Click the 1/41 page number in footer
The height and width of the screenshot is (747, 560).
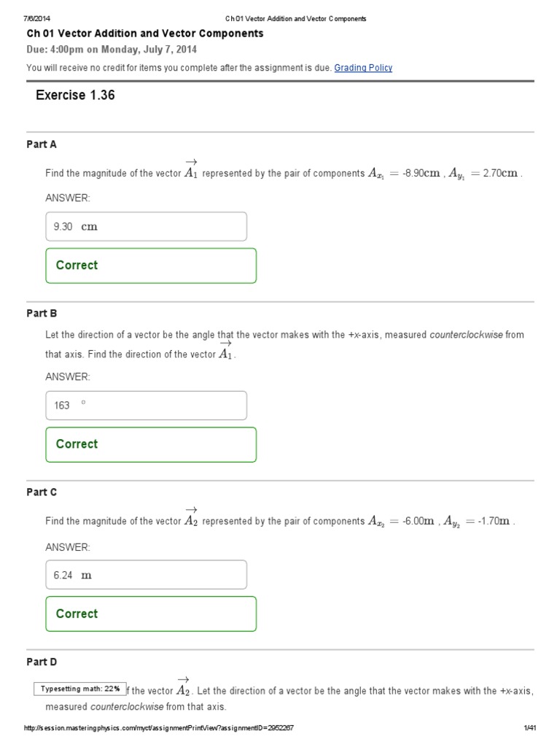click(x=530, y=729)
